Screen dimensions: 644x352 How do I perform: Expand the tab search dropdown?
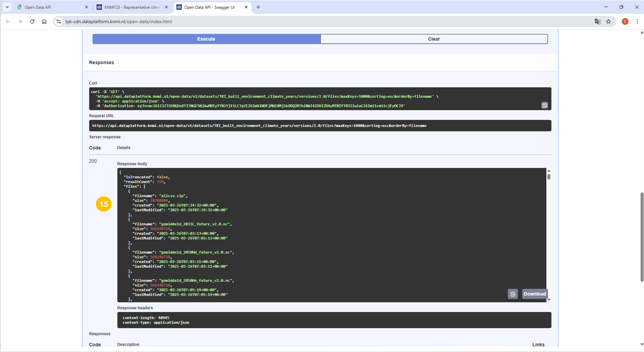click(7, 7)
